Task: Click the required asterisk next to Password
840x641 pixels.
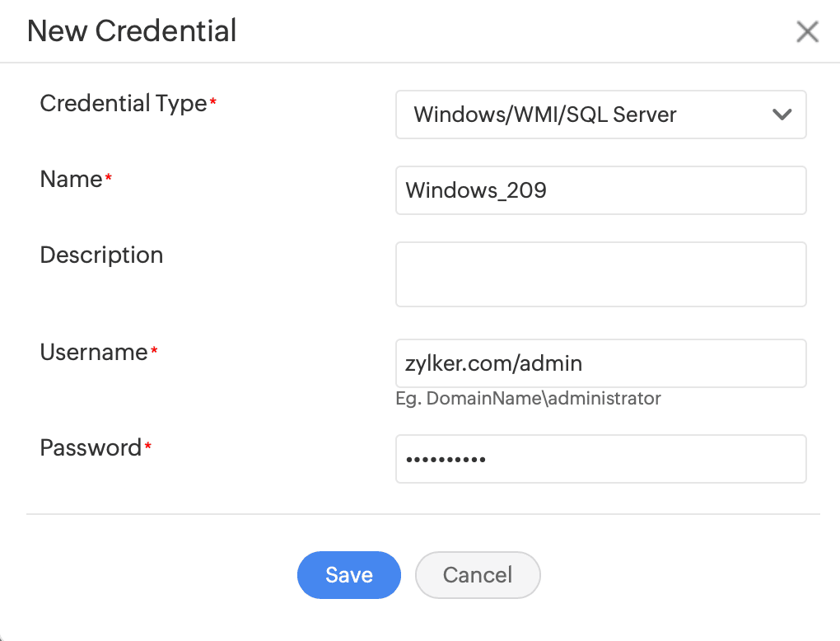Action: (x=148, y=447)
